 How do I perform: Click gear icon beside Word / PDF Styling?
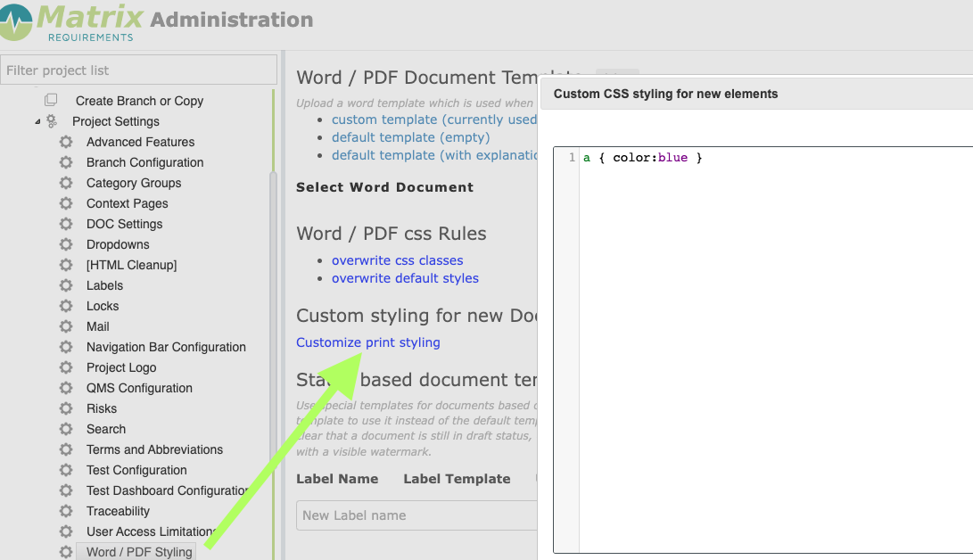click(66, 551)
